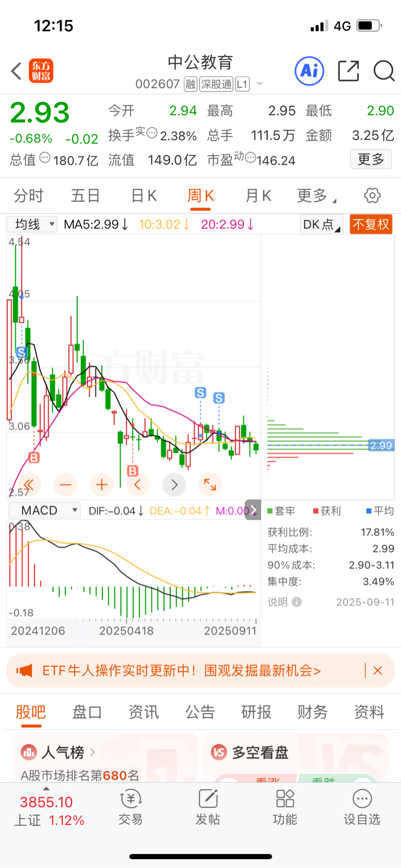The height and width of the screenshot is (868, 401).
Task: Close the ETF banner
Action: coord(378,670)
